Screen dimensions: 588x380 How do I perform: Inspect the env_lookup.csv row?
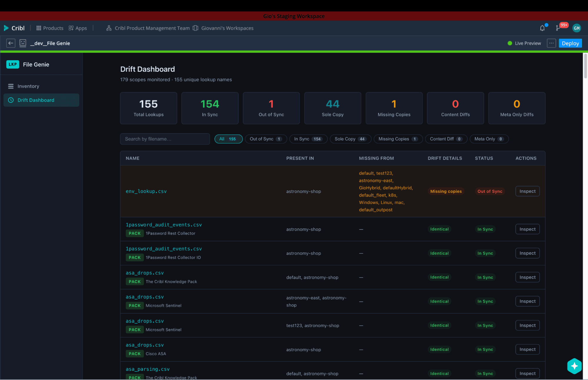point(527,191)
